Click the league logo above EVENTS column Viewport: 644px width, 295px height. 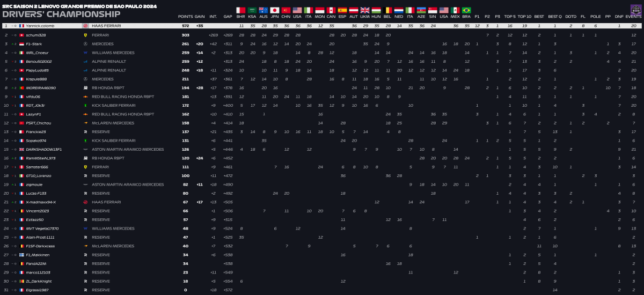click(x=635, y=9)
